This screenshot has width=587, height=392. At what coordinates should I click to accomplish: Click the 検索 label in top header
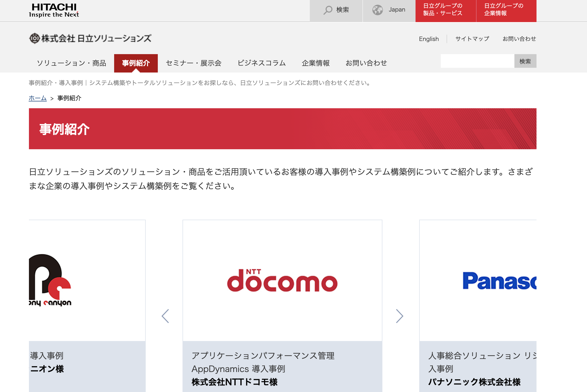click(x=342, y=10)
